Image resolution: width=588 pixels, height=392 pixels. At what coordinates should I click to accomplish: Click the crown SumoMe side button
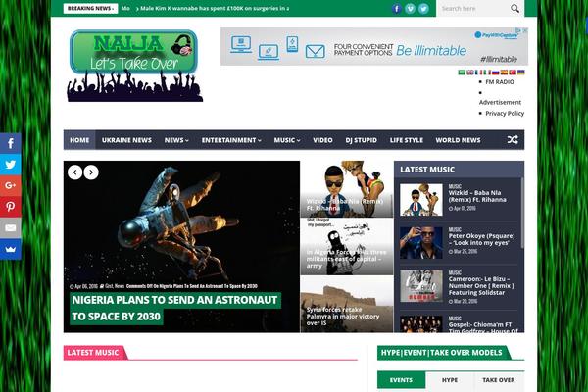pyautogui.click(x=11, y=249)
